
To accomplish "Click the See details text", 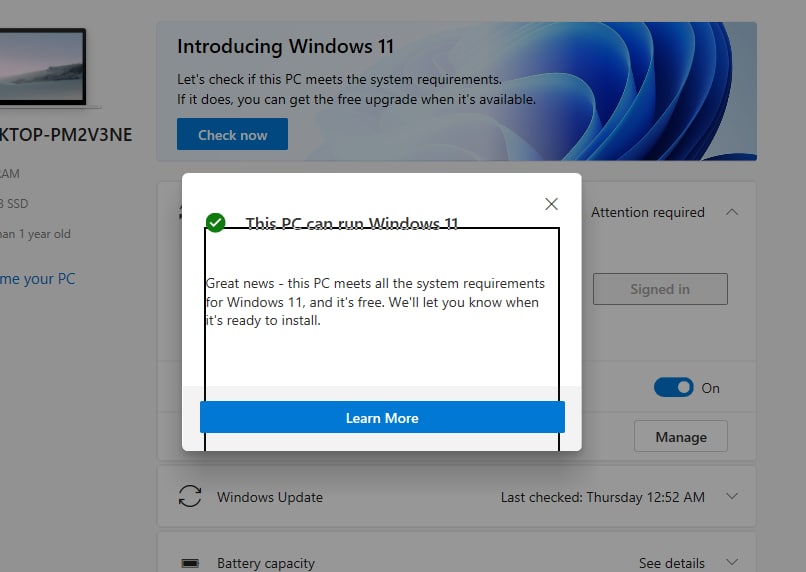I will point(671,563).
